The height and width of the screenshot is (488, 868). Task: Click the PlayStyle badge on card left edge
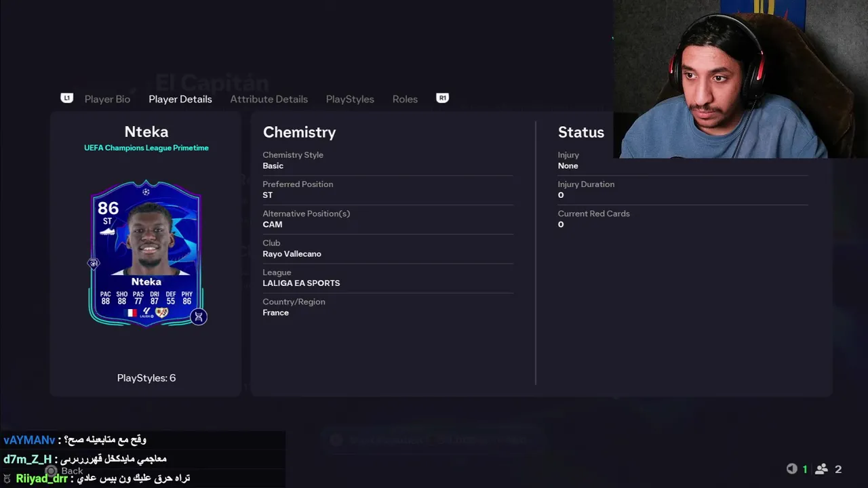pos(94,263)
